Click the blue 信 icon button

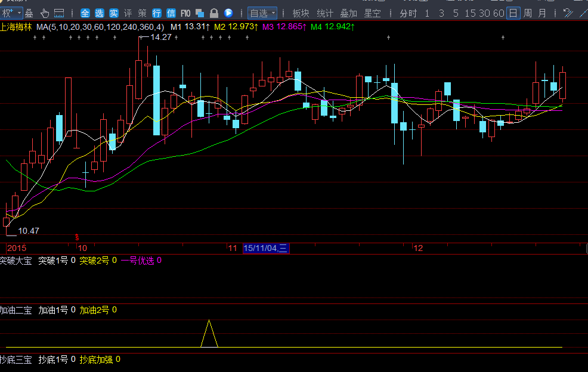point(171,13)
